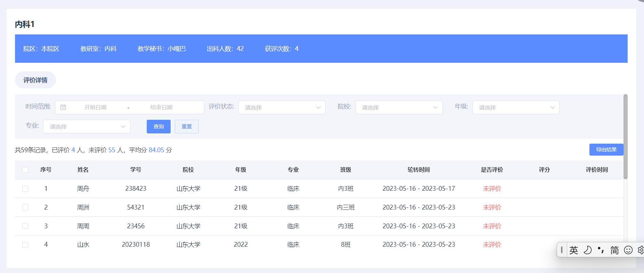
Task: Toggle the IME half-moon width icon
Action: [x=588, y=250]
